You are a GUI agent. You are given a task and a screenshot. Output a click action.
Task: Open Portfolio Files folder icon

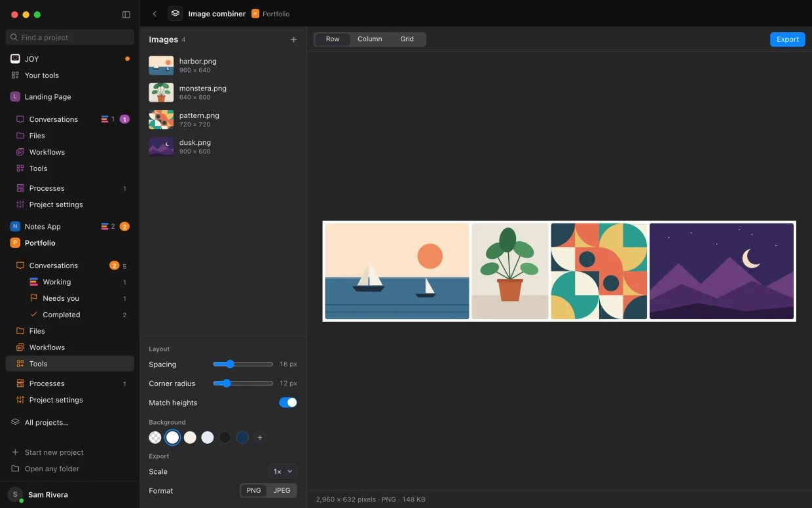coord(20,331)
